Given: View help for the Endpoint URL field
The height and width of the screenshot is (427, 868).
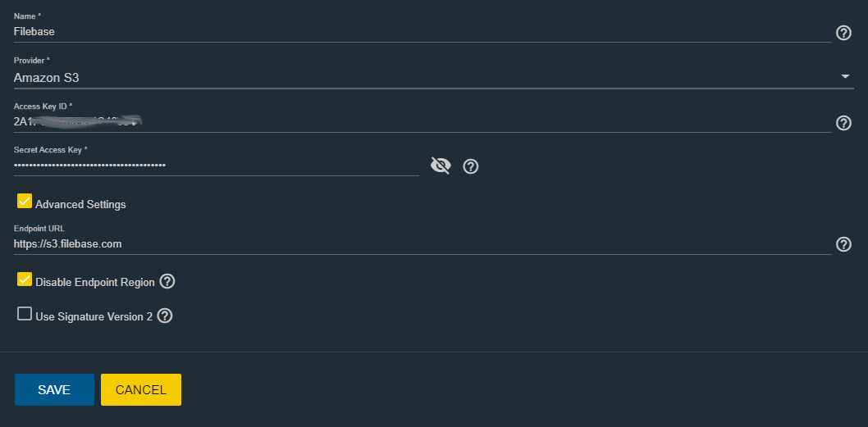Looking at the screenshot, I should (x=843, y=244).
